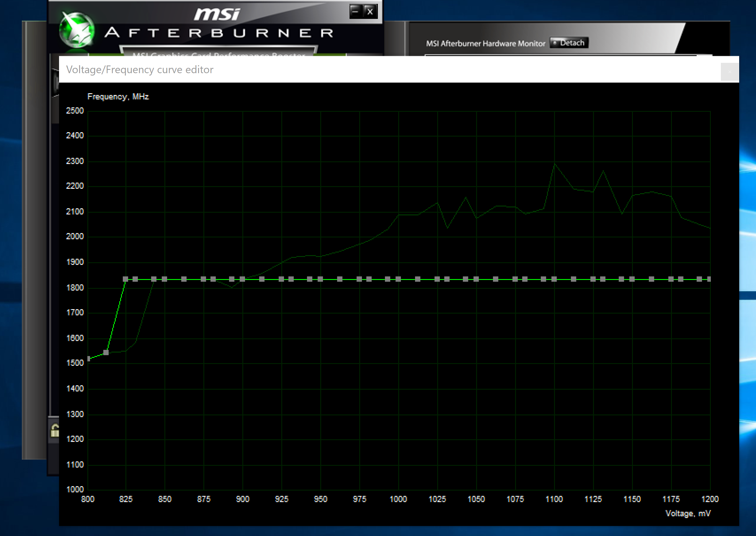Select the curve point at 1150 mV
Image resolution: width=756 pixels, height=536 pixels.
[632, 279]
